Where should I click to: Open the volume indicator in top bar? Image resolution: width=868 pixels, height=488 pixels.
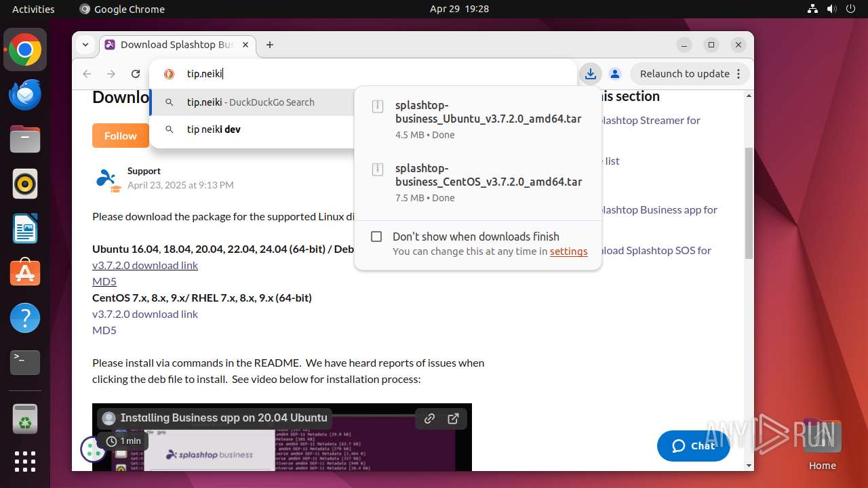(x=831, y=9)
